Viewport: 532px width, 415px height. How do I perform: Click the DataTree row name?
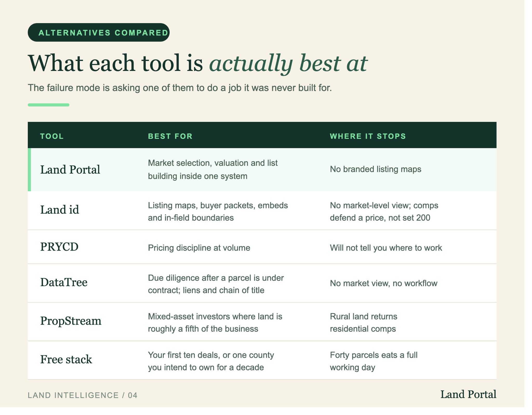[64, 282]
